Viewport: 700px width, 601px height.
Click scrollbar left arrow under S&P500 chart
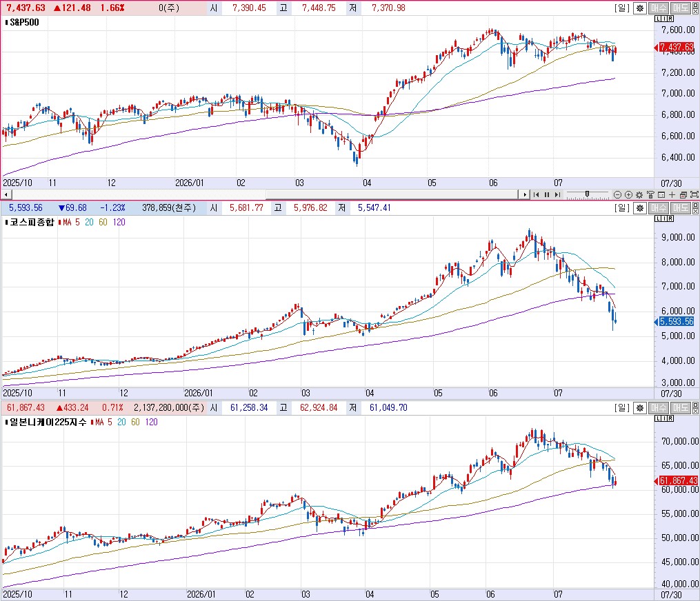6,194
